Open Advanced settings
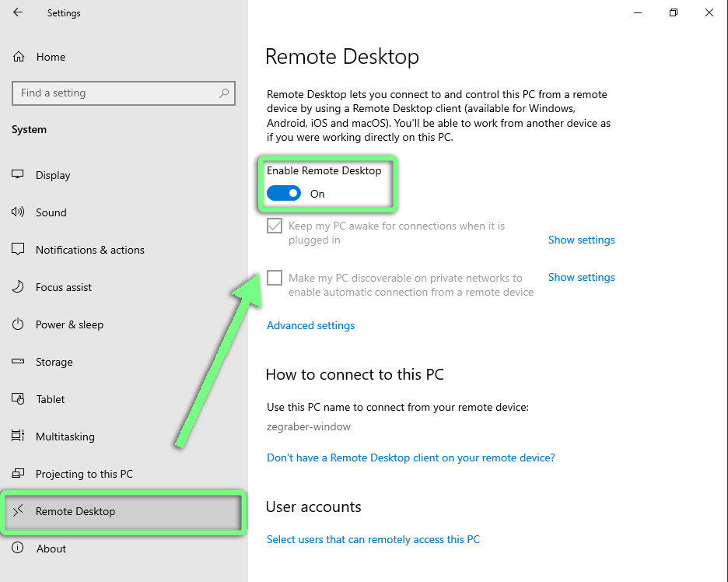This screenshot has width=728, height=582. click(x=310, y=325)
